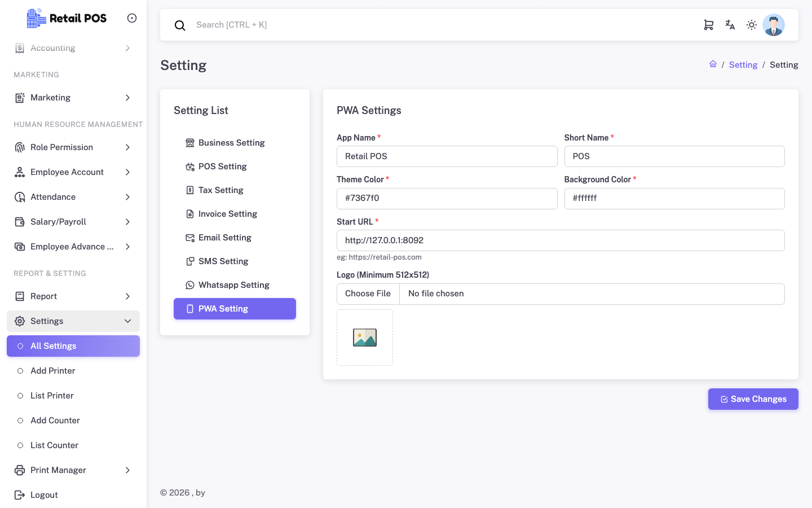The width and height of the screenshot is (812, 508).
Task: Click the Theme Color input field
Action: pyautogui.click(x=447, y=199)
